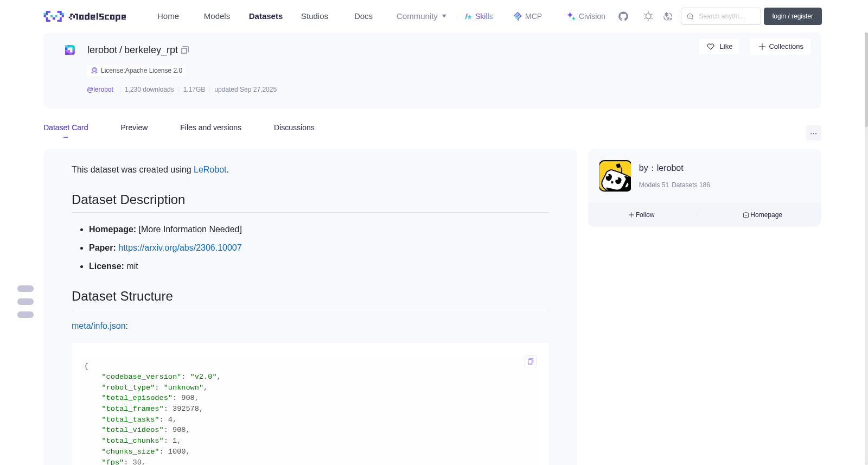Click the plus icon in Collections
This screenshot has width=868, height=465.
(x=762, y=47)
